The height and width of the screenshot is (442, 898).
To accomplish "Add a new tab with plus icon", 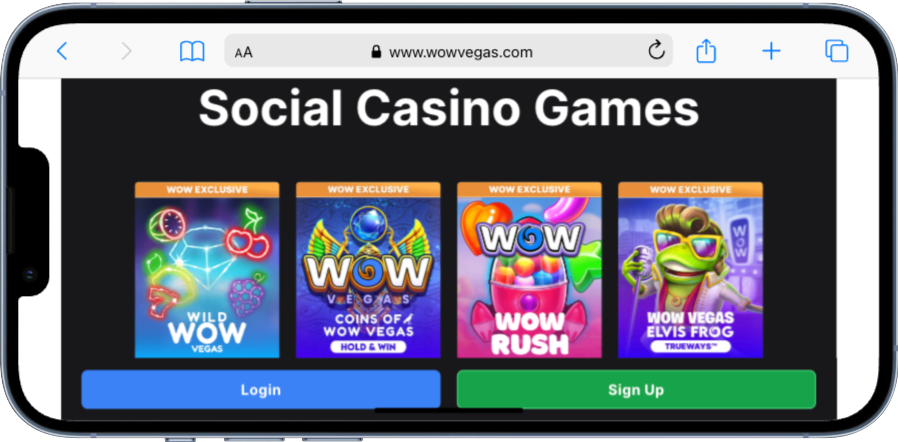I will coord(771,52).
